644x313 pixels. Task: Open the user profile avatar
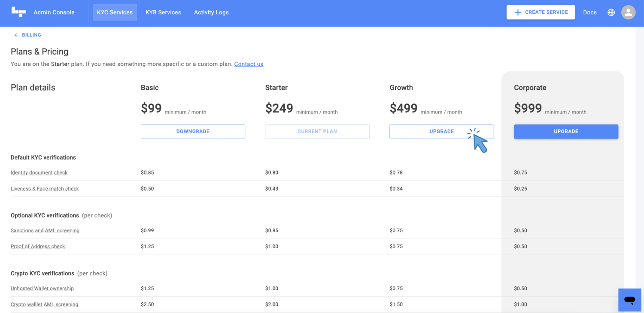click(x=628, y=12)
